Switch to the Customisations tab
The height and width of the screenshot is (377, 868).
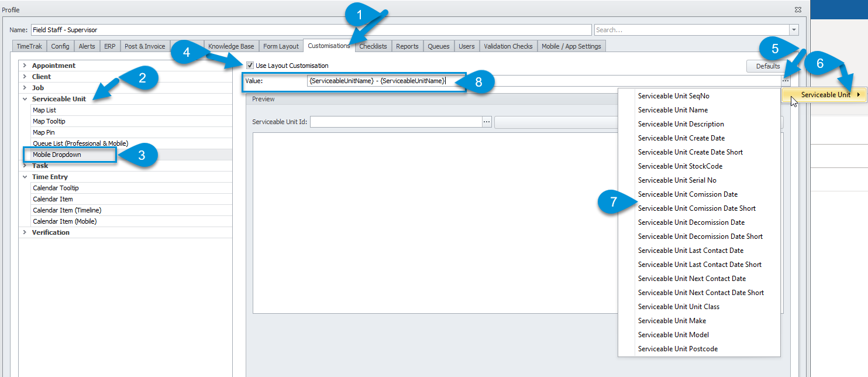[x=328, y=45]
